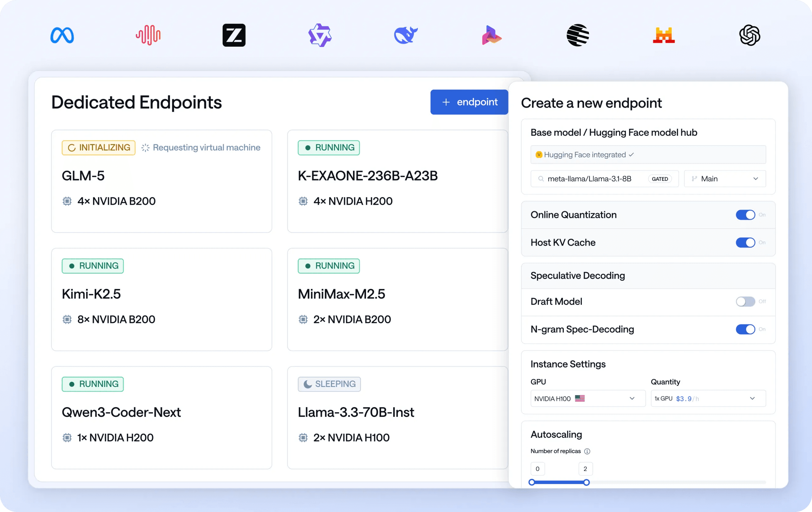Screen dimensions: 812x512
Task: Click the meta-llama/Llama-3.1-8B model search field
Action: point(604,179)
